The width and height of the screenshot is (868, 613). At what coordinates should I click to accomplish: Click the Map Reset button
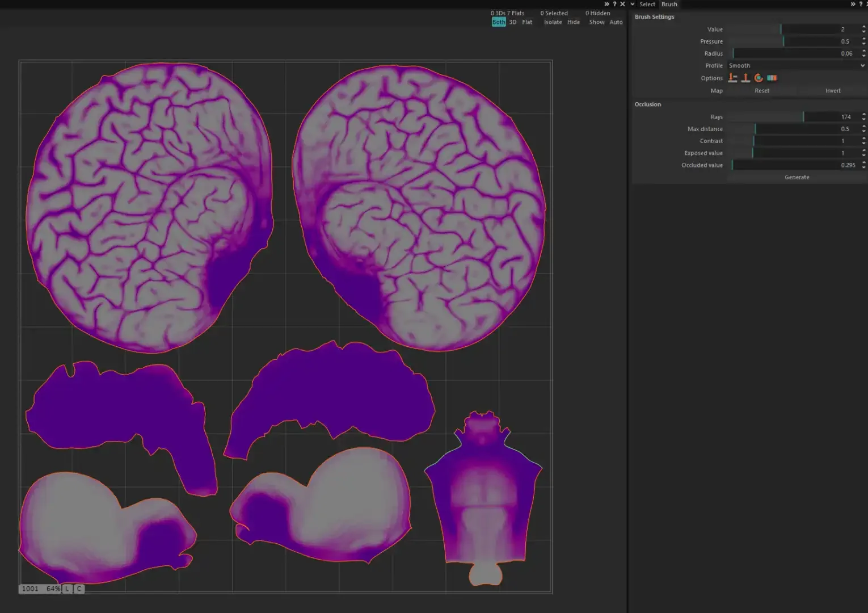(762, 91)
